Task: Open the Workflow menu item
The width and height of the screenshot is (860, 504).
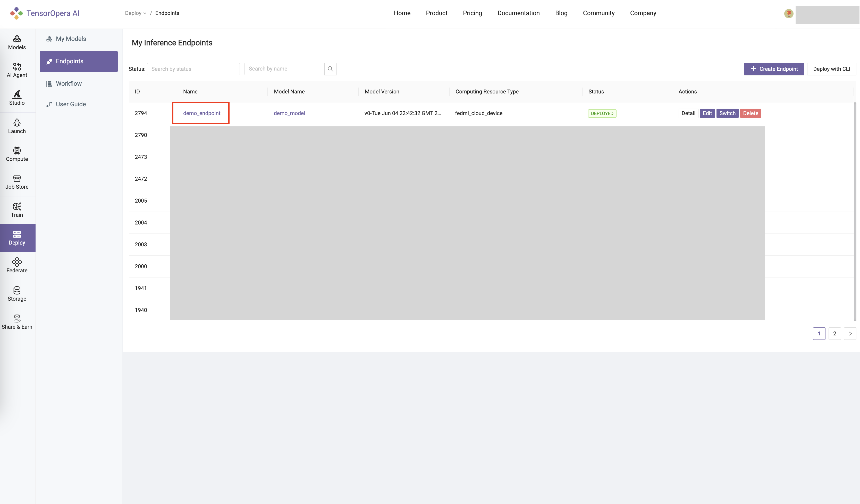Action: click(x=69, y=84)
